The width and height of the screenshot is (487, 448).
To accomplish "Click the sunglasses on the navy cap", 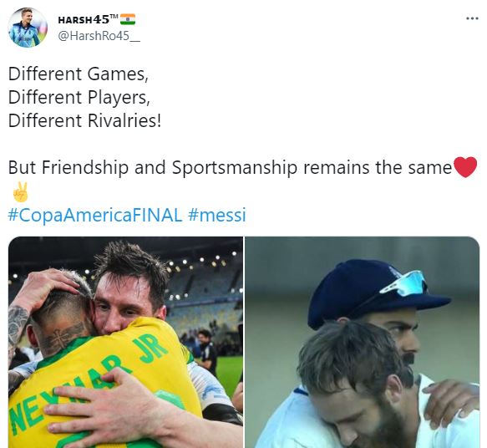I will [403, 283].
